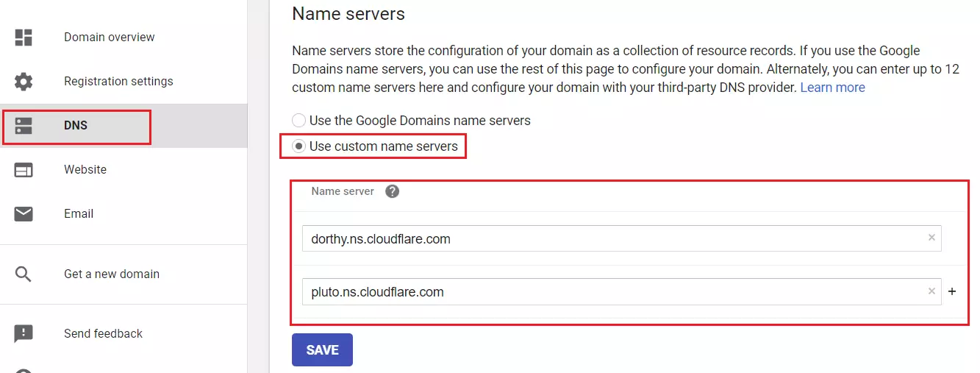
Task: Open the Name server help question-mark icon
Action: 393,191
